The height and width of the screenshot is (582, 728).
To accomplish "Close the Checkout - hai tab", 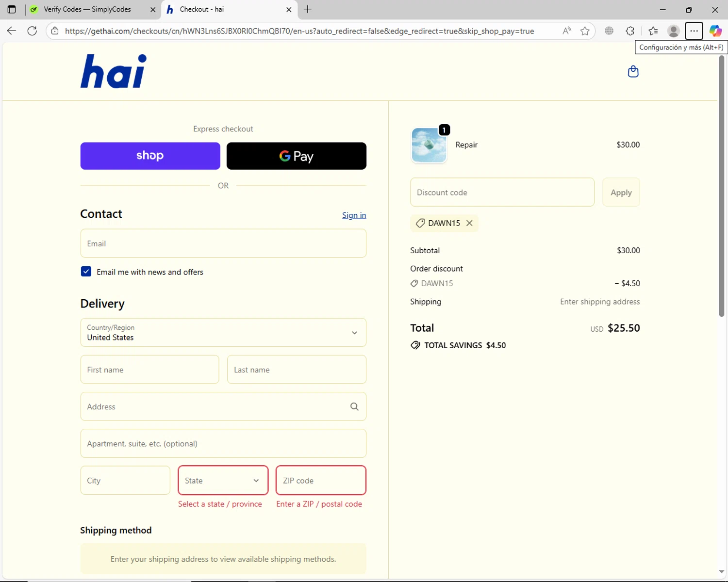I will coord(289,9).
